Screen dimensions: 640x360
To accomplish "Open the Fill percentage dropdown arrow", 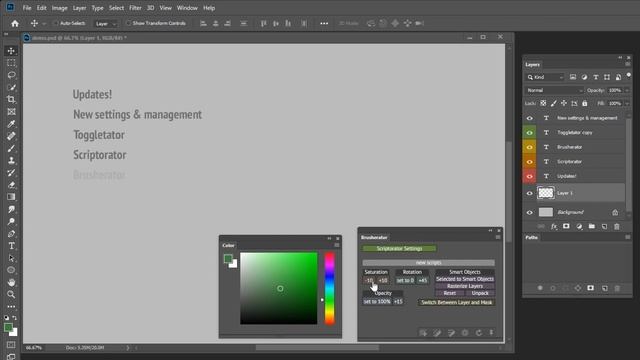I will (x=627, y=104).
